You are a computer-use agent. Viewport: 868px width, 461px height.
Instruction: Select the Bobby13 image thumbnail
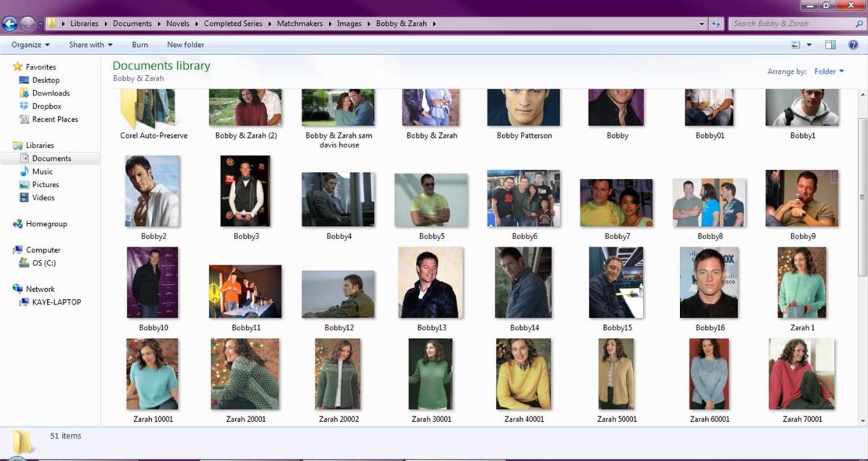(x=431, y=283)
